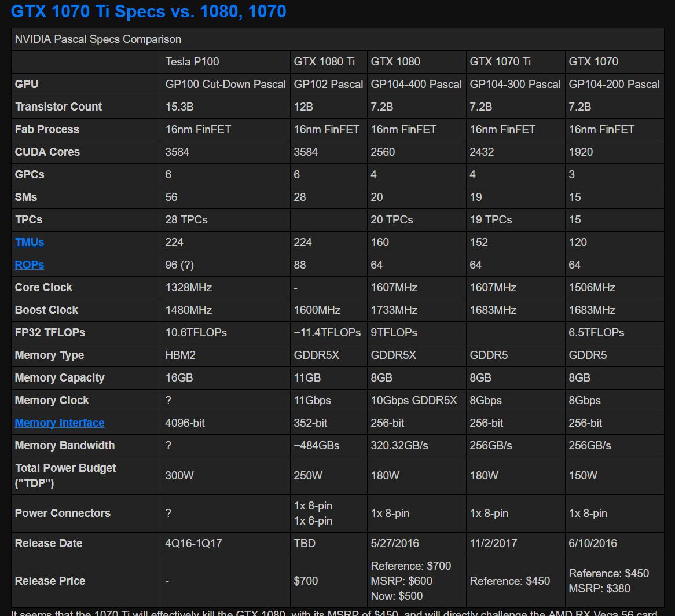Select the 11GB memory capacity value

tap(307, 378)
